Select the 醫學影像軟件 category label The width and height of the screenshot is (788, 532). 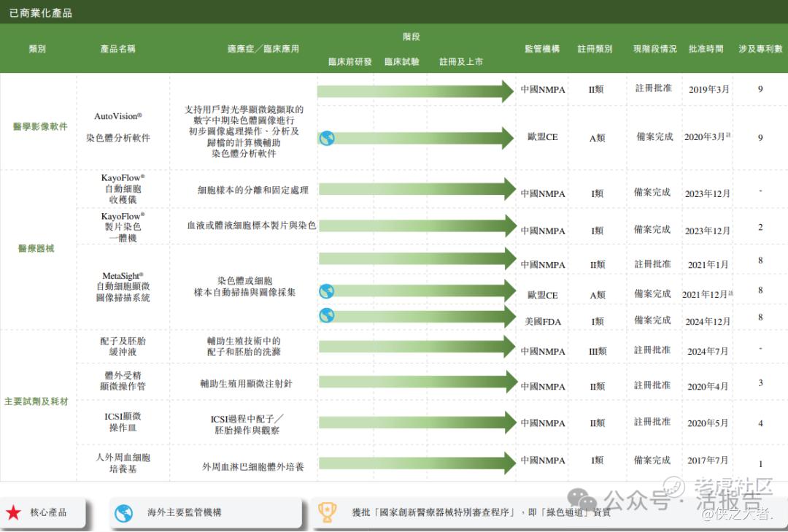tap(40, 126)
